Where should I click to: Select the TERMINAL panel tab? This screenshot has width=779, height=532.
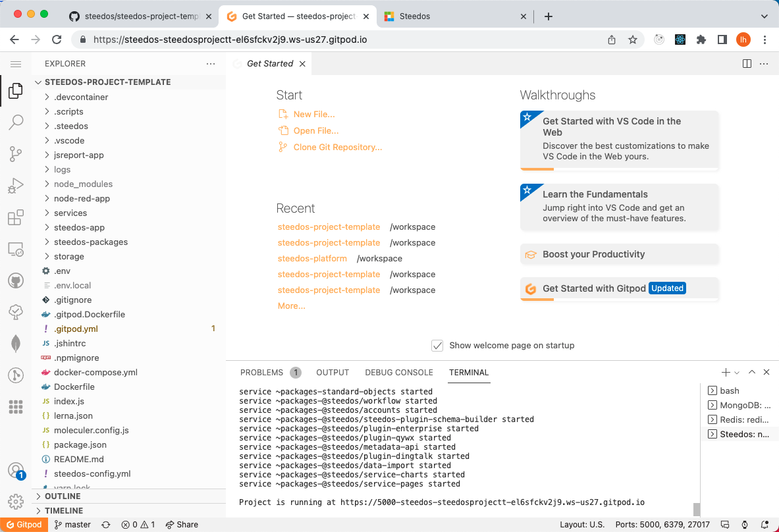[x=468, y=373]
